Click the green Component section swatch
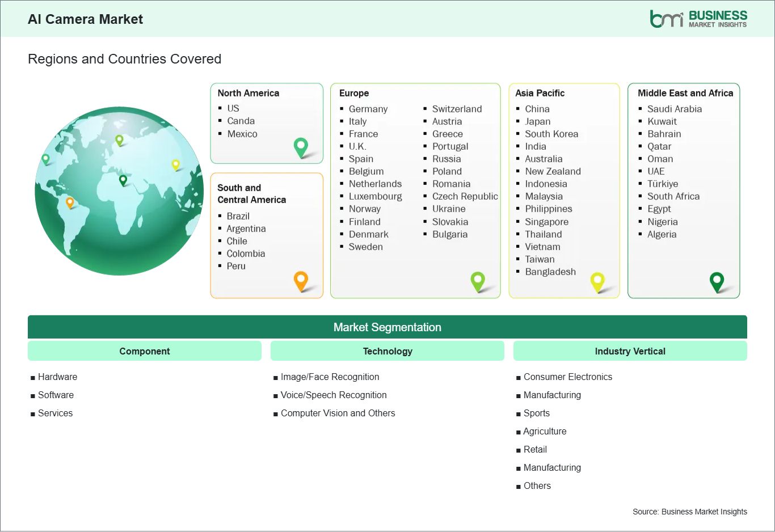 click(144, 351)
